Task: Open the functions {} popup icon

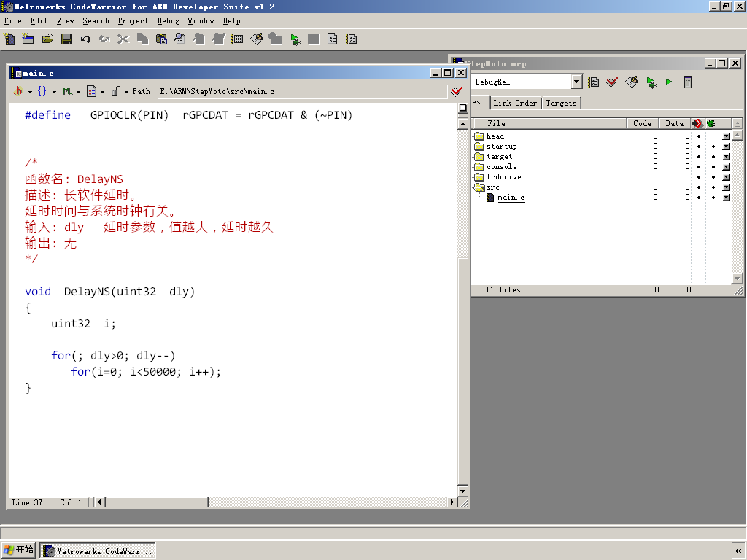Action: [x=42, y=91]
